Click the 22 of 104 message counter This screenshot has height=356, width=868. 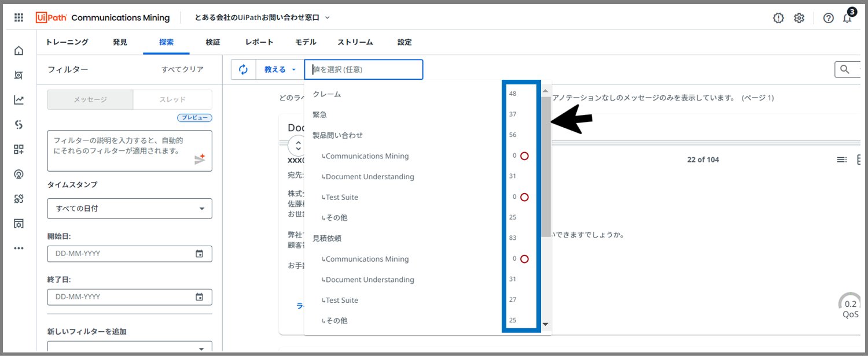(703, 160)
